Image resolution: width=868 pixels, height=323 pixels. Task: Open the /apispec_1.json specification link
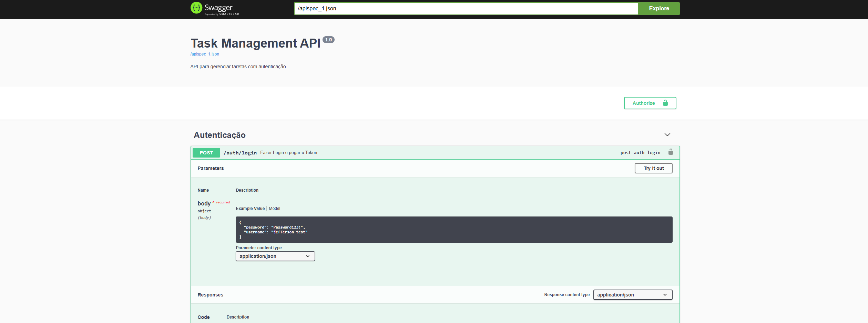pyautogui.click(x=205, y=54)
